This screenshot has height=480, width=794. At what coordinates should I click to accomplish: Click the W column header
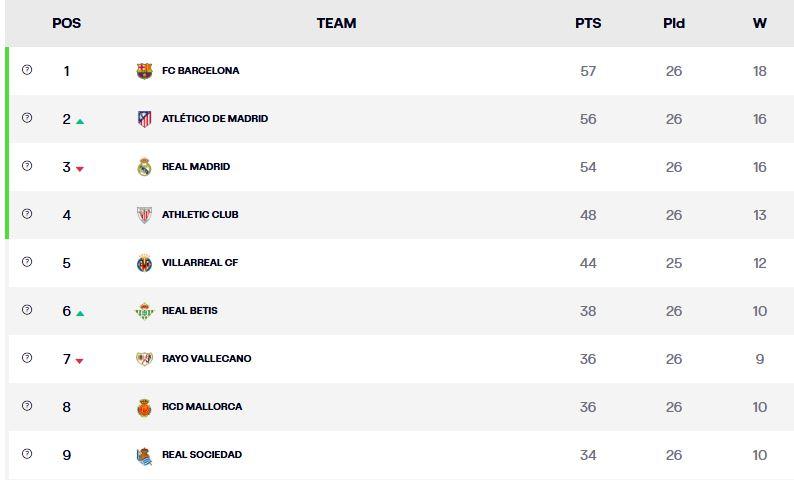coord(760,23)
